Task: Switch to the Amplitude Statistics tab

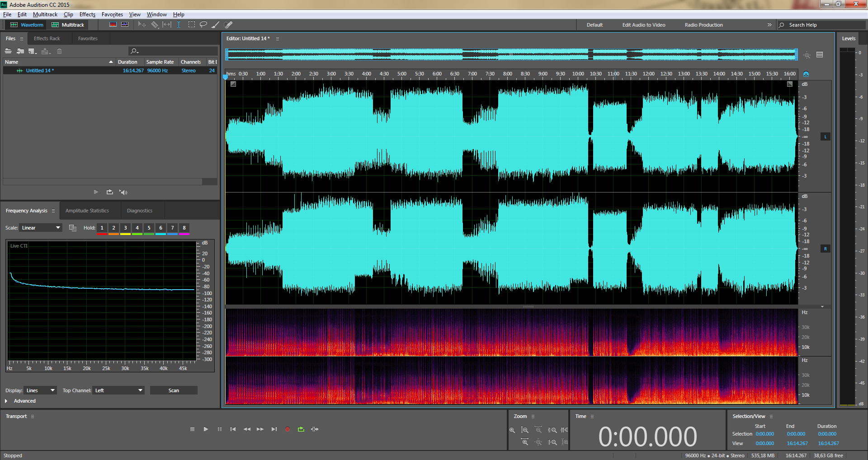Action: (87, 211)
